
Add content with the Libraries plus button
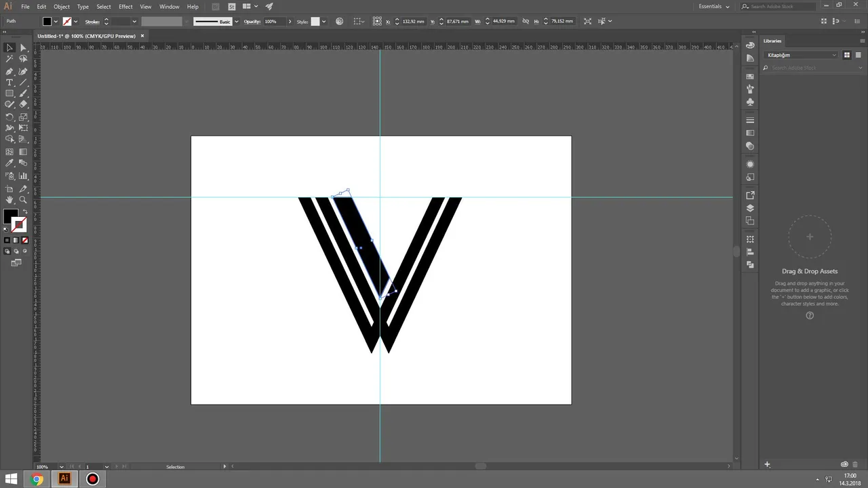tap(768, 464)
